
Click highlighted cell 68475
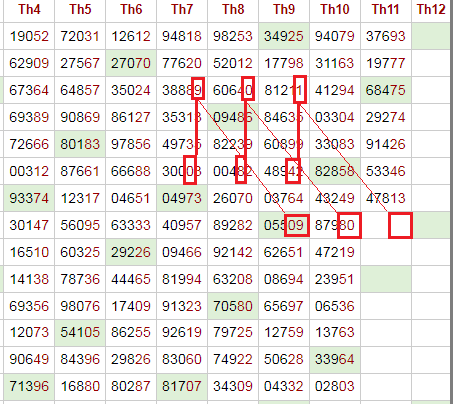click(x=386, y=90)
